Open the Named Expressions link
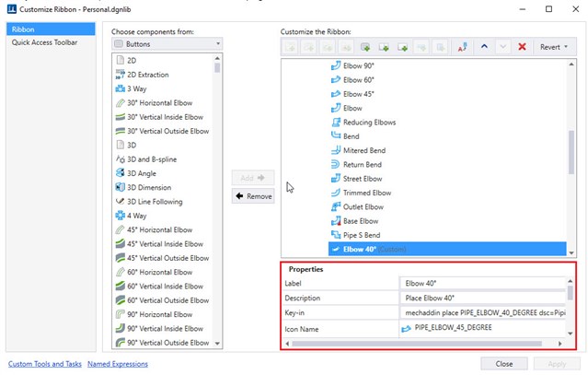Viewport: 588px width, 375px height. [118, 364]
